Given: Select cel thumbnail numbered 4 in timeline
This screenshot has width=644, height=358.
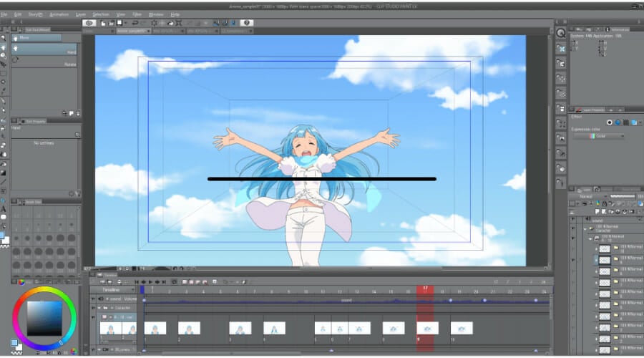Looking at the screenshot, I should pyautogui.click(x=274, y=329).
